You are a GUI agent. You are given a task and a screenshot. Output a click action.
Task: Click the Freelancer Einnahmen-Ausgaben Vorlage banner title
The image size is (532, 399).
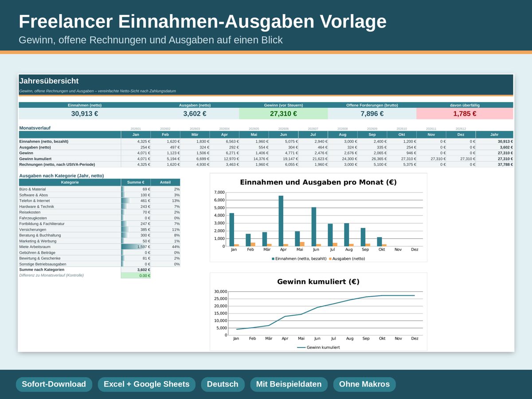203,22
